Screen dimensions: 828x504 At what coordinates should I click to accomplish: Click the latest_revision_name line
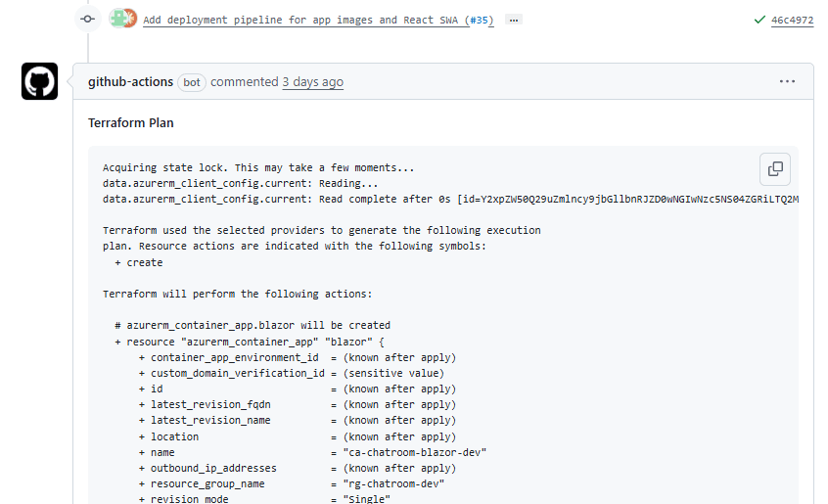point(298,421)
